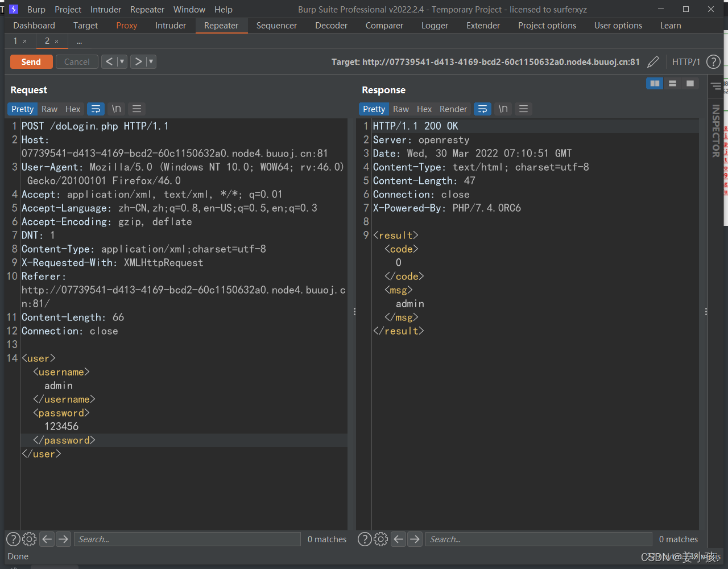Image resolution: width=728 pixels, height=569 pixels.
Task: Switch to Learn tab
Action: tap(671, 26)
